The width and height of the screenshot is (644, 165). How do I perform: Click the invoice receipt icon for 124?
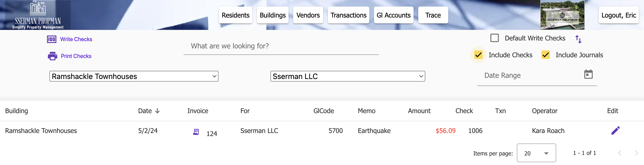pyautogui.click(x=196, y=132)
